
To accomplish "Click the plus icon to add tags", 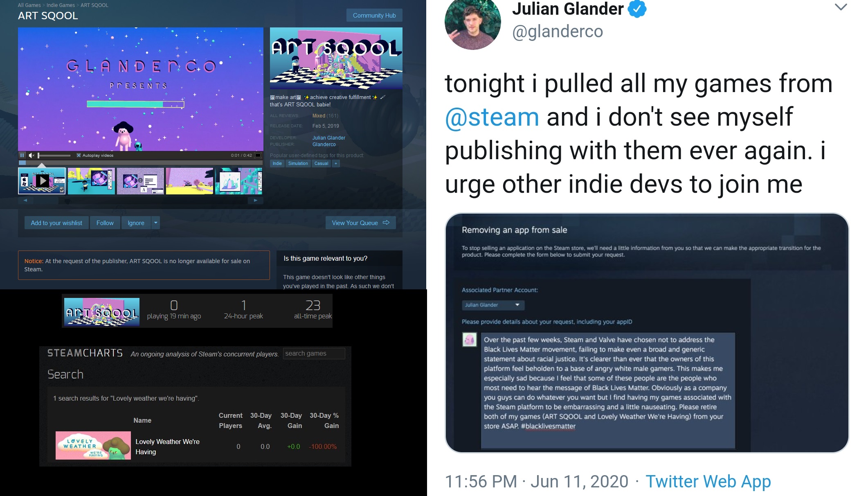I will pos(336,164).
